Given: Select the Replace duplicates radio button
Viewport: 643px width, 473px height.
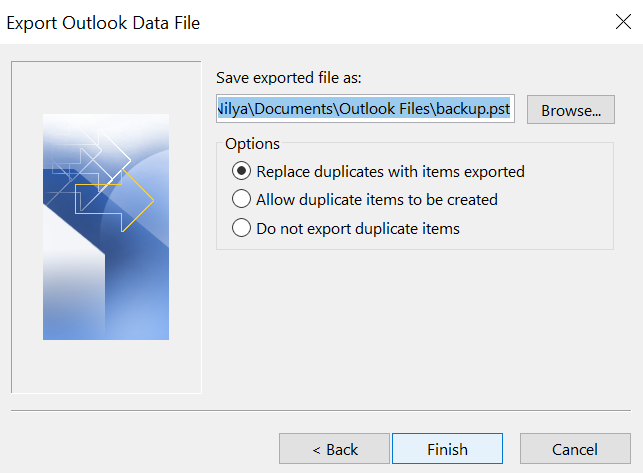Looking at the screenshot, I should (x=241, y=171).
